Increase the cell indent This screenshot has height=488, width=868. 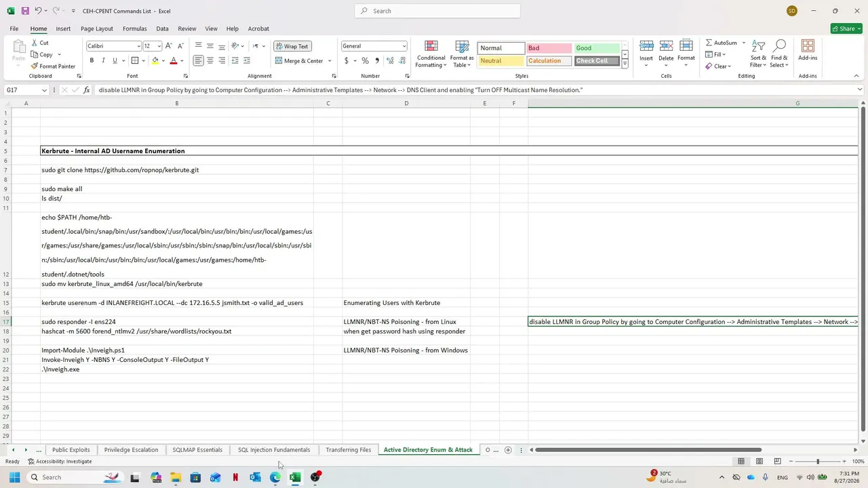[247, 60]
